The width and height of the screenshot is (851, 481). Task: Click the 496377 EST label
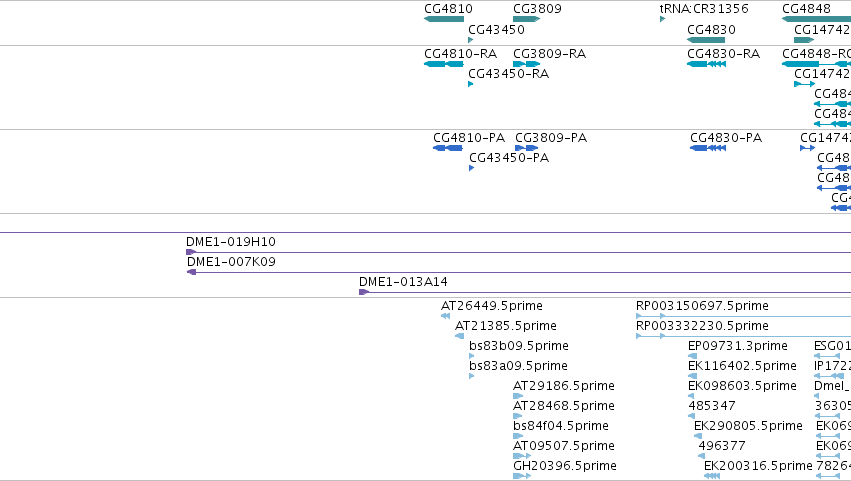pyautogui.click(x=722, y=446)
